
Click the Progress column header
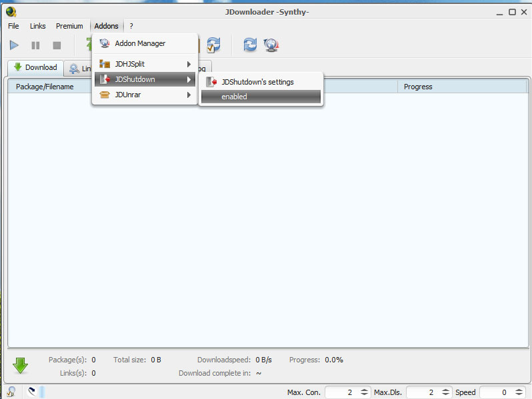tap(418, 87)
